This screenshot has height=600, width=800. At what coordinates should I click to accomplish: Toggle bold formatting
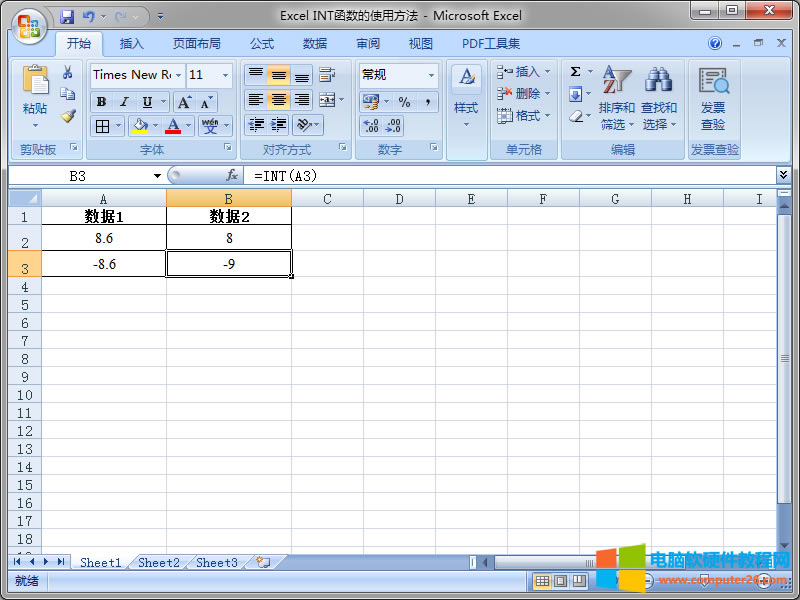pyautogui.click(x=101, y=102)
